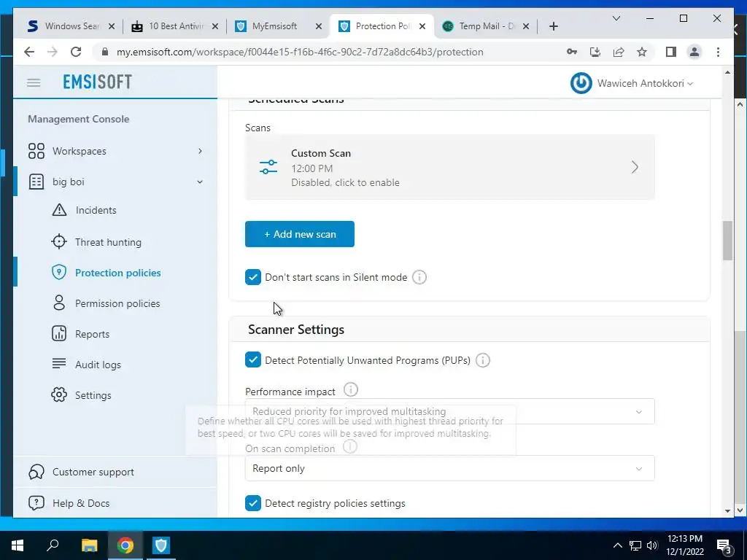
Task: Open the notifications center icon
Action: pos(724,545)
